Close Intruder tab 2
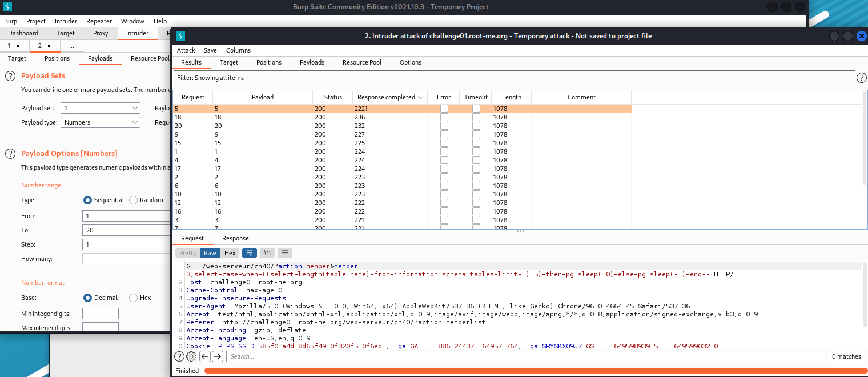Image resolution: width=868 pixels, height=377 pixels. tap(49, 46)
